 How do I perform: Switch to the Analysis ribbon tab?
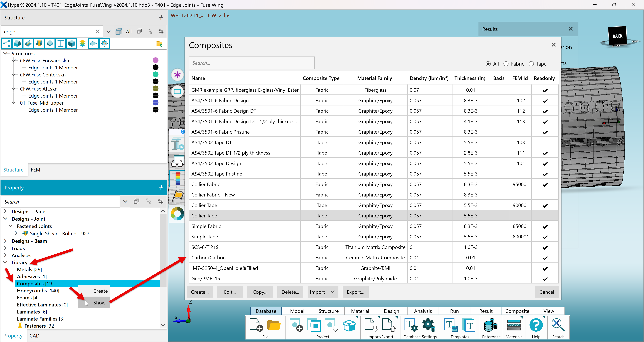(x=423, y=311)
